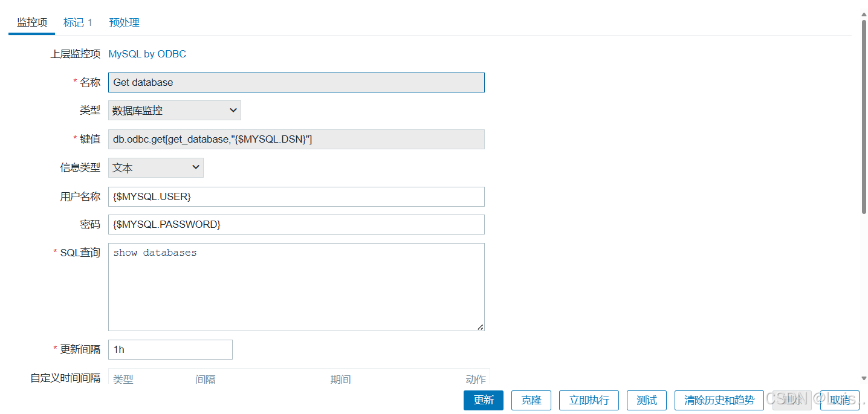Switch to the 预处理 tab
This screenshot has height=414, width=868.
(x=124, y=22)
